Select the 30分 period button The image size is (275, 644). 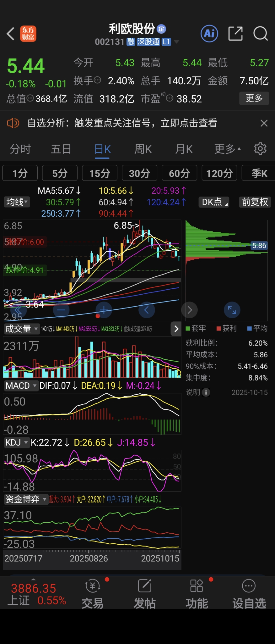pos(140,173)
